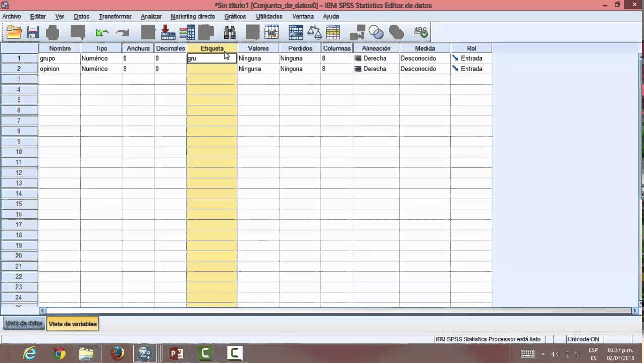Image resolution: width=644 pixels, height=363 pixels.
Task: Click the Use variable sets circles icon
Action: pos(377,32)
